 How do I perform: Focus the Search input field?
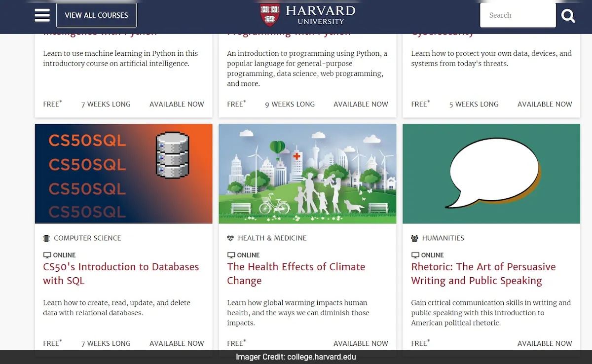(518, 15)
